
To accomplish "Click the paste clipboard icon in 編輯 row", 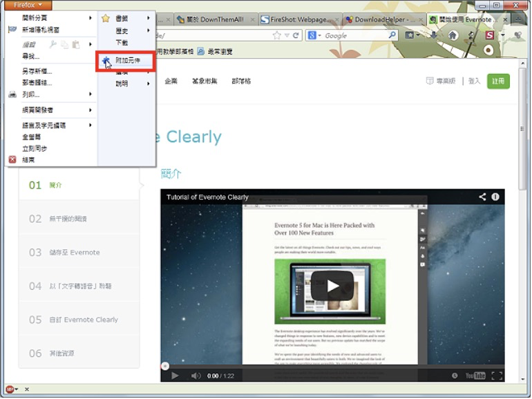I will click(76, 44).
